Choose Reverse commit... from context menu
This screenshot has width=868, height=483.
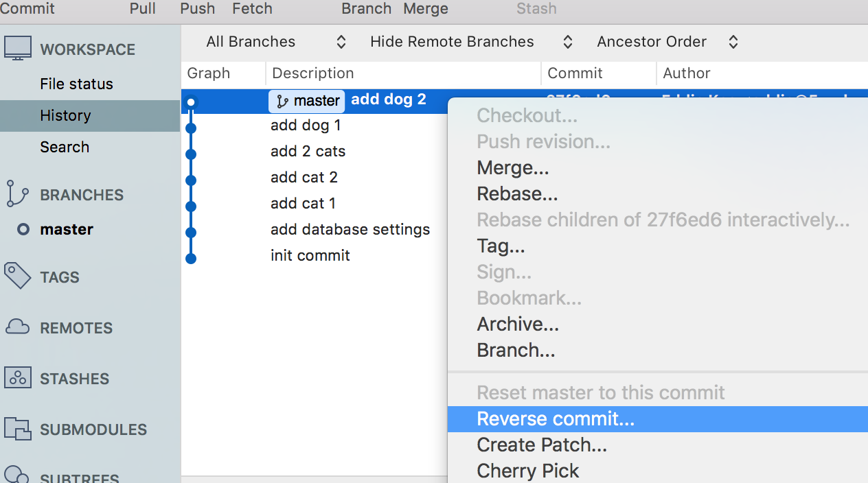(x=555, y=419)
